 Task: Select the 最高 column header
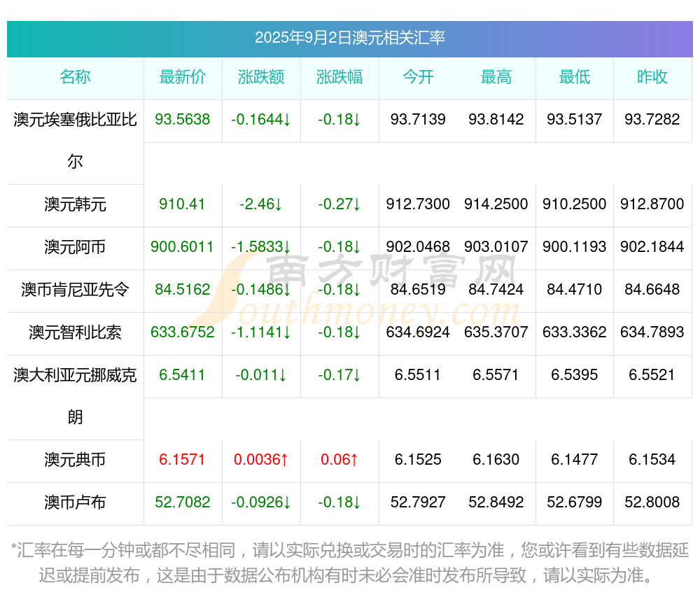point(496,77)
